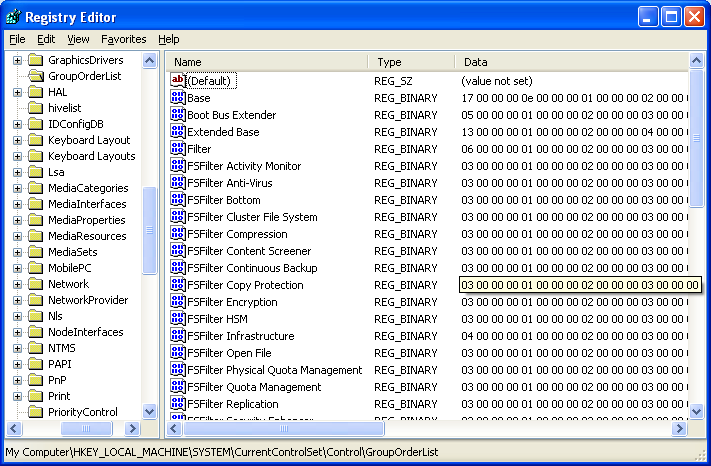Image resolution: width=711 pixels, height=466 pixels.
Task: Click the tree pane vertical scroll thumb
Action: (150, 230)
